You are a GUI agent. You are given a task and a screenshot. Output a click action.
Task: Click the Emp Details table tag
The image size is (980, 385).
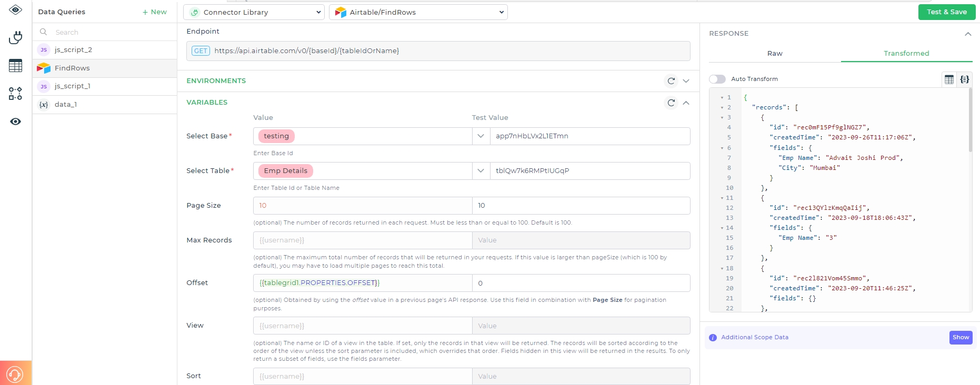point(286,170)
